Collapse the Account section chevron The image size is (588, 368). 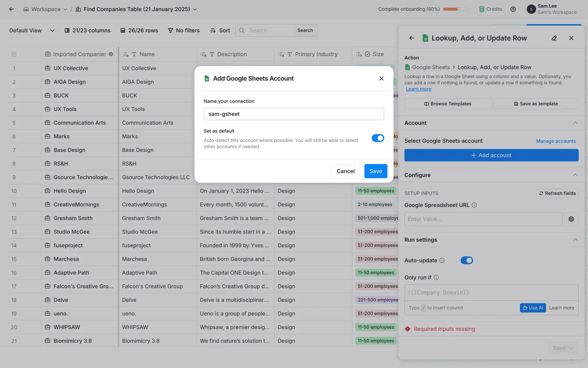pos(575,123)
